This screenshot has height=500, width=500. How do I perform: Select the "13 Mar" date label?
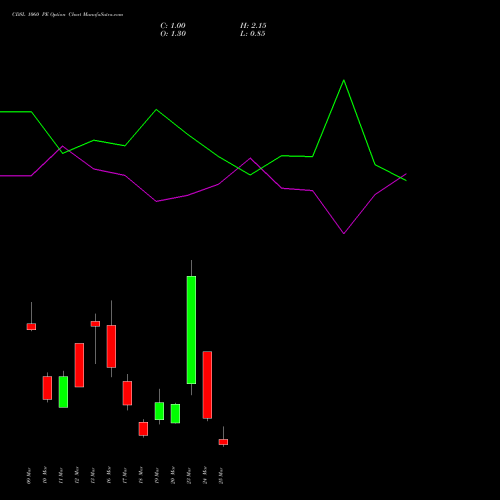click(93, 476)
